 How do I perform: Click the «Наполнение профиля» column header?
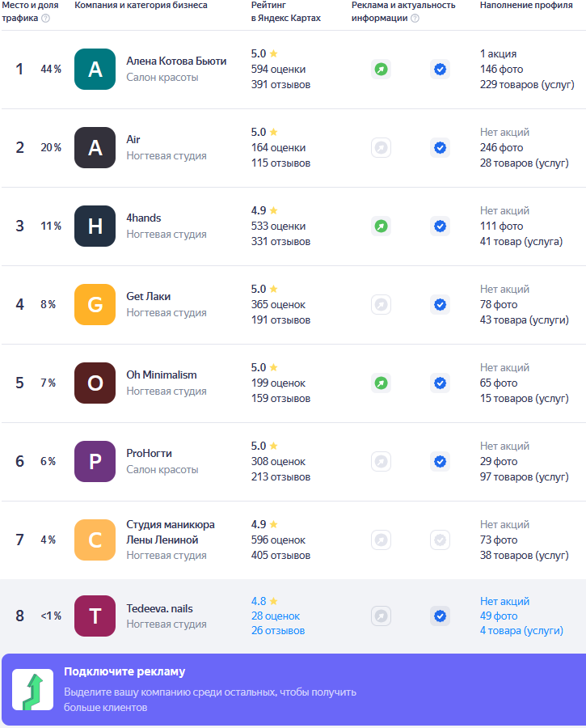(x=526, y=6)
